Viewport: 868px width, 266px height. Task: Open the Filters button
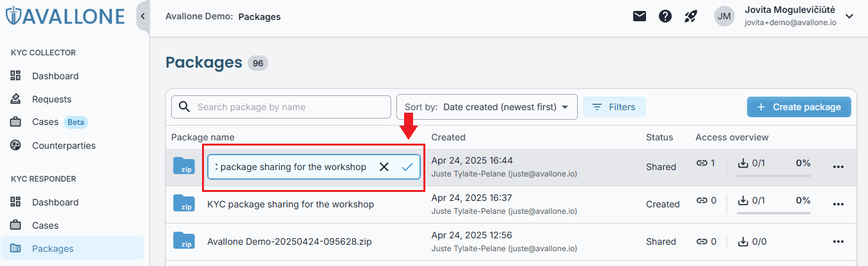coord(614,107)
